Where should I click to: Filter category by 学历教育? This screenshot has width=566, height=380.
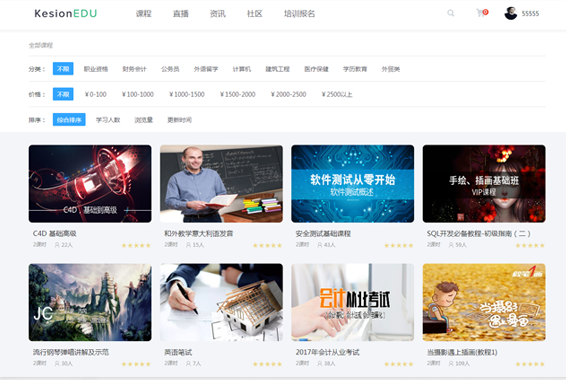[355, 69]
